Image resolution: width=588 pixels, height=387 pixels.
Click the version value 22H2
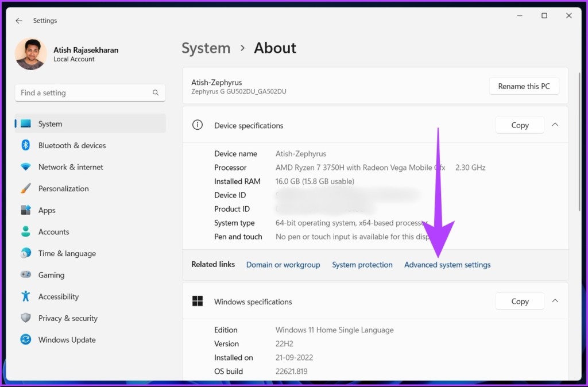[284, 344]
